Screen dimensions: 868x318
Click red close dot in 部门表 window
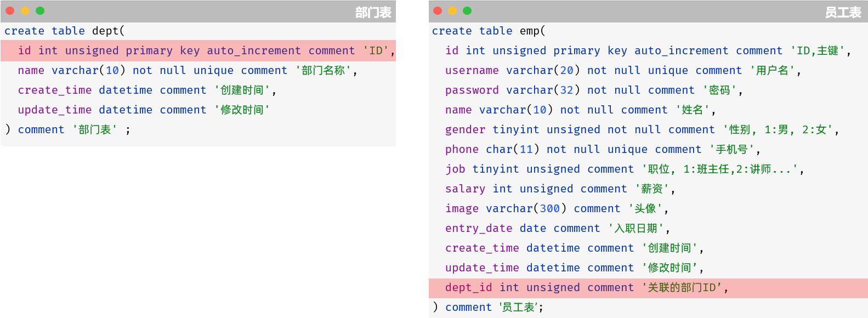[10, 10]
